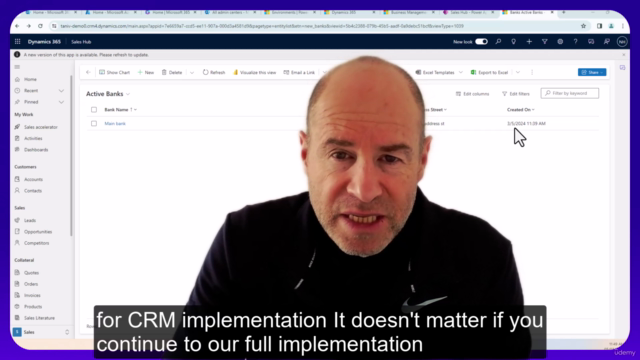Open Opportunities in the sidebar
This screenshot has height=360, width=640.
point(38,232)
